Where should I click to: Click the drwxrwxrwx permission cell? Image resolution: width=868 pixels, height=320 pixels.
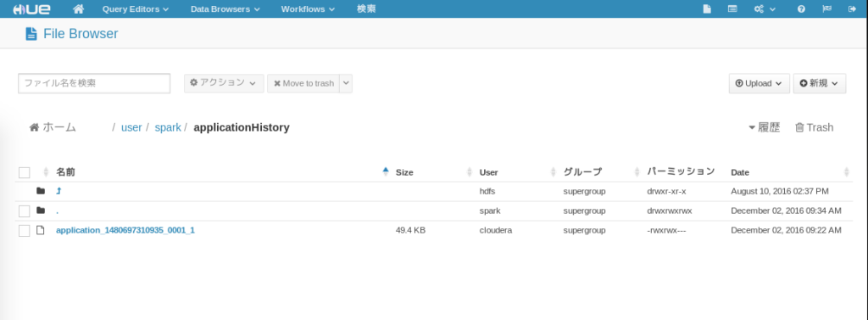[670, 211]
